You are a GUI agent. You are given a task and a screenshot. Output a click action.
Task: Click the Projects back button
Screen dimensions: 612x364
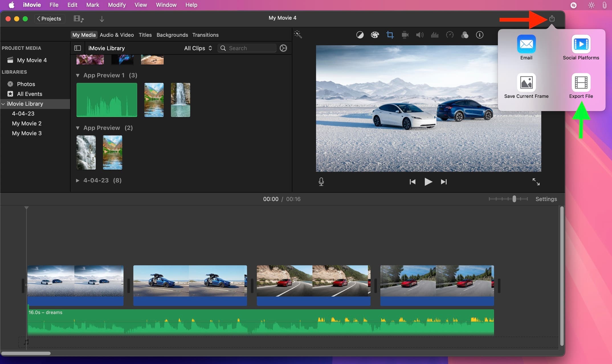click(x=49, y=19)
